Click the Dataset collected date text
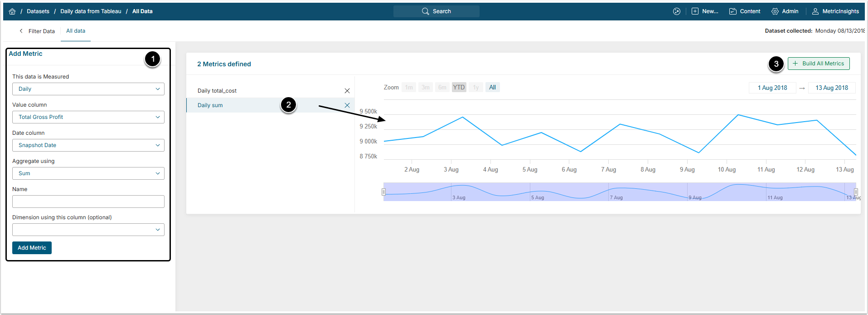Image resolution: width=868 pixels, height=315 pixels. (x=815, y=31)
